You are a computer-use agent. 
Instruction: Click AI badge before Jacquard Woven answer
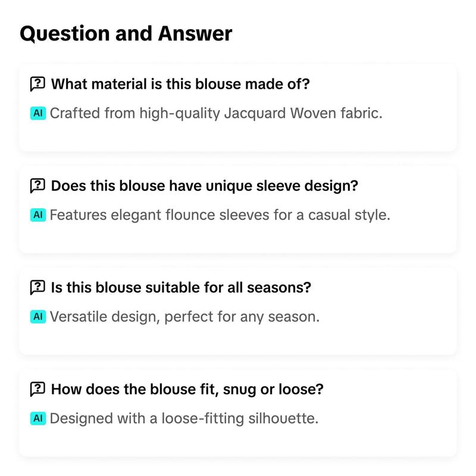(x=38, y=113)
